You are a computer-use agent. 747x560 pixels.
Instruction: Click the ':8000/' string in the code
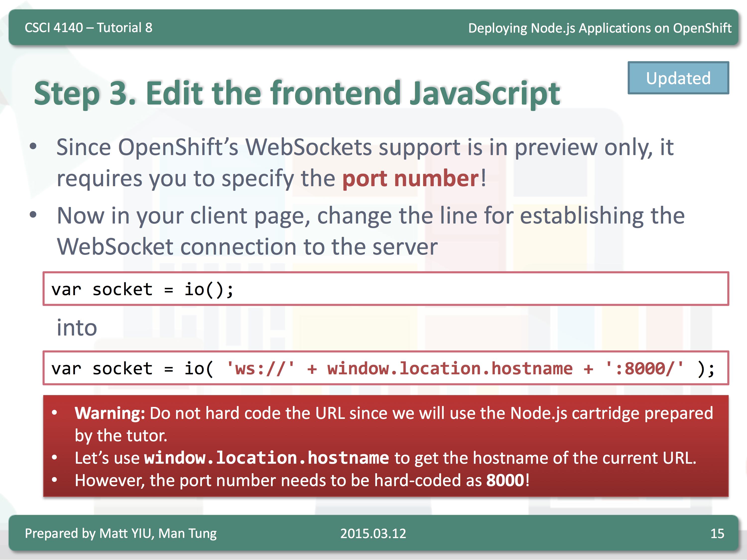(x=644, y=368)
